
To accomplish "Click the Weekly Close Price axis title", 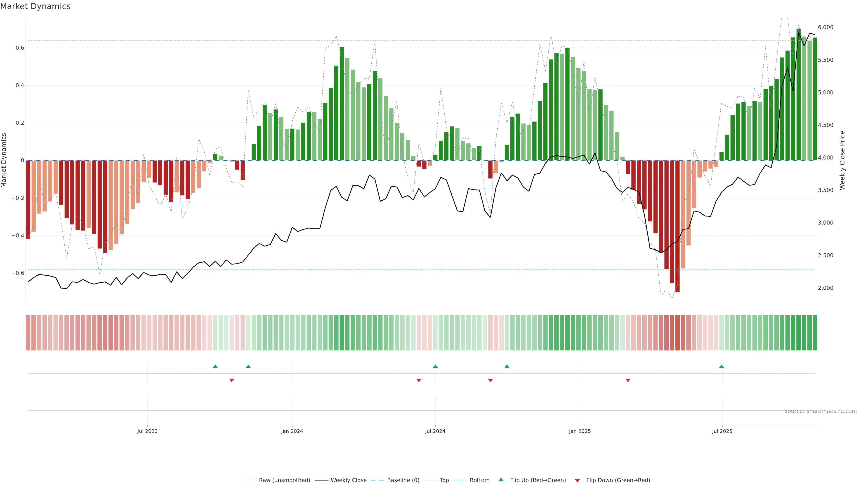I will click(x=842, y=160).
